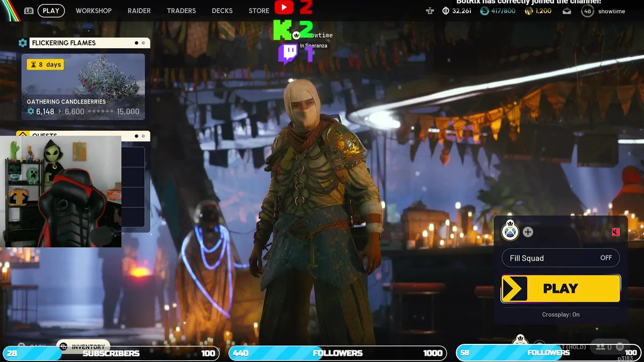
Task: Click the teal stash icon showing 417/800
Action: (x=484, y=11)
